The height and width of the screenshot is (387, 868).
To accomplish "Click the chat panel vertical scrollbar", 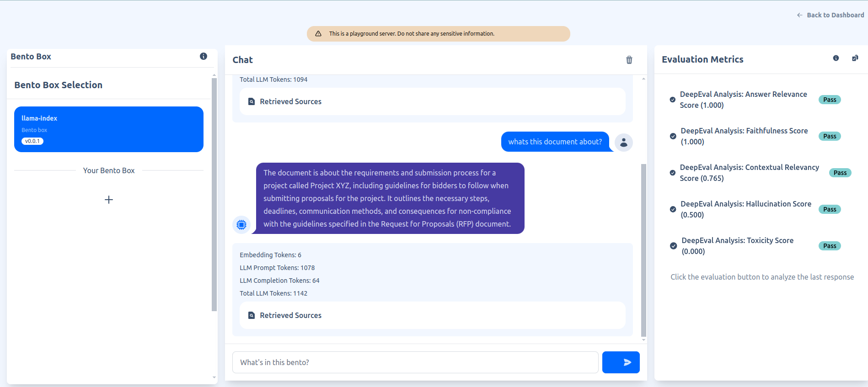I will pos(643,250).
